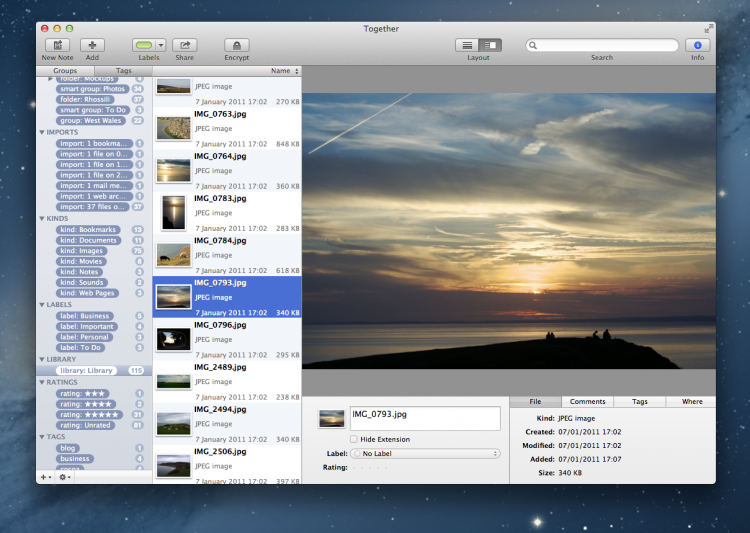Open the Comments tab in info panel
The width and height of the screenshot is (750, 533).
(587, 401)
